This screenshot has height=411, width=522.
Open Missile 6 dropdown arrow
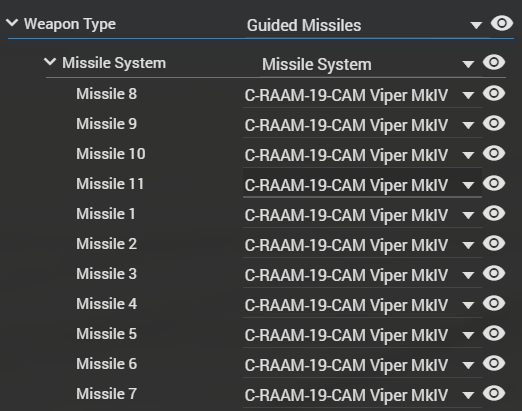468,366
